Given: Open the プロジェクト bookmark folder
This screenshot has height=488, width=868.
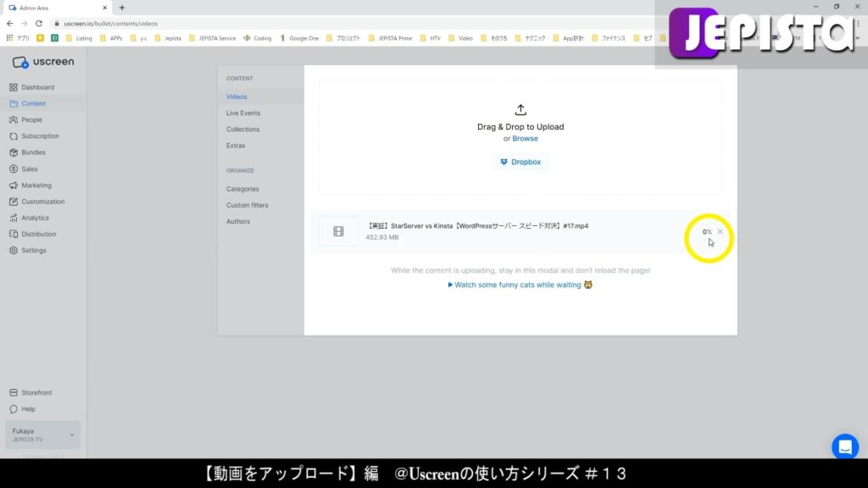Looking at the screenshot, I should tap(343, 38).
